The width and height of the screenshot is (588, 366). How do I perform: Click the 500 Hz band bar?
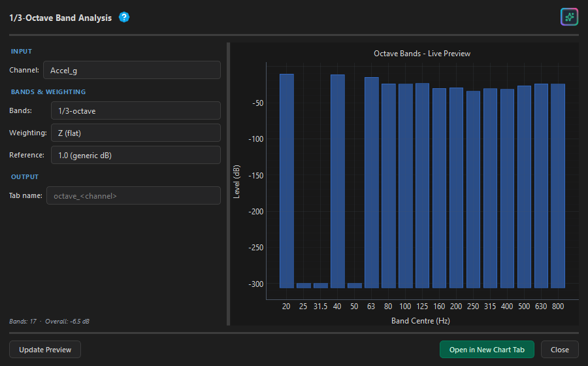tap(524, 187)
